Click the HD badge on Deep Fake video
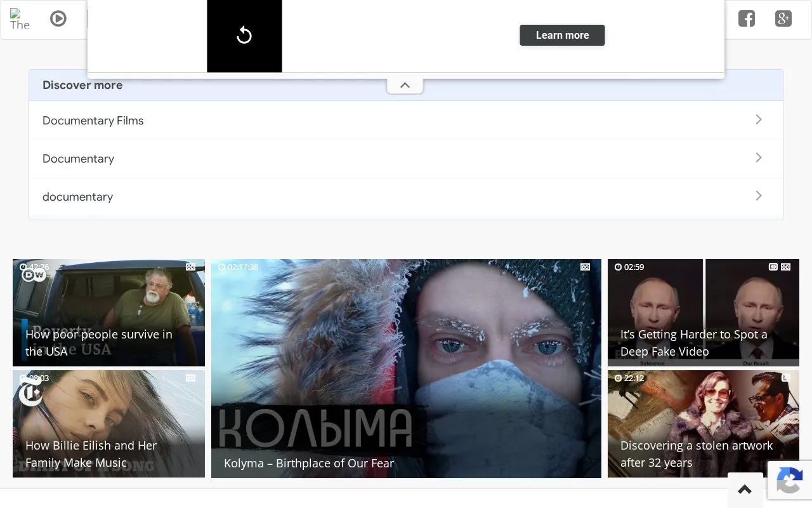Image resolution: width=812 pixels, height=508 pixels. [773, 267]
